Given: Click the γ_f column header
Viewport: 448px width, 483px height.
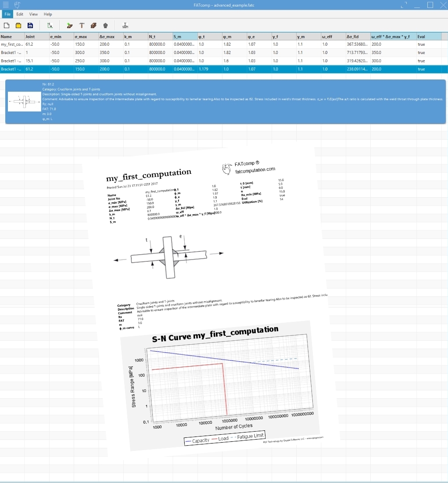Looking at the screenshot, I should [x=283, y=36].
